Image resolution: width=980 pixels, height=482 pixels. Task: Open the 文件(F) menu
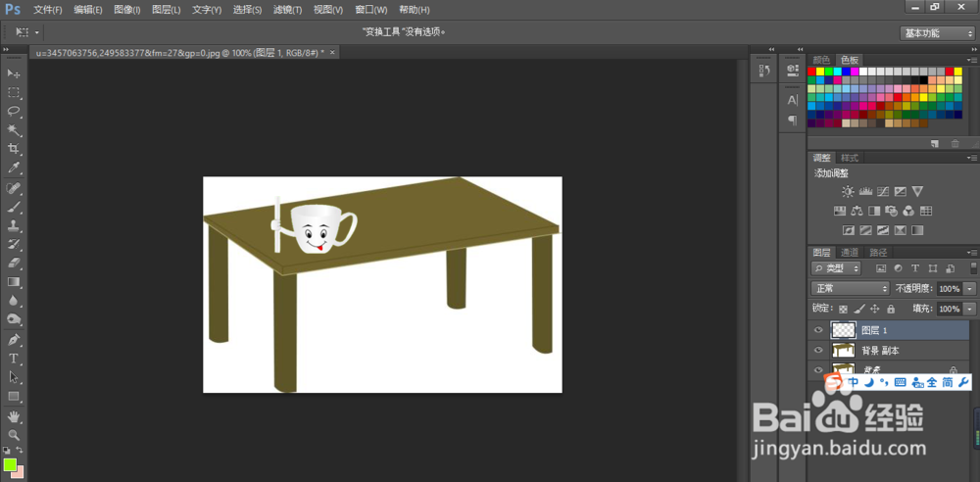coord(48,10)
